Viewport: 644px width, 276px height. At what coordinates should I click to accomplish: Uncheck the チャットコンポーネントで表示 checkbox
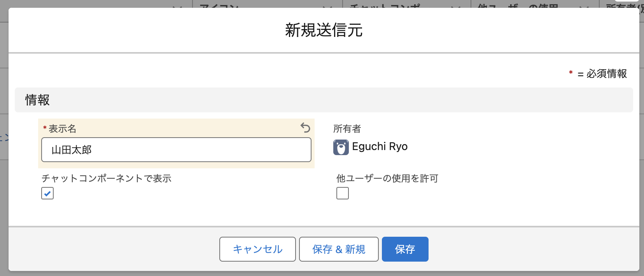(x=47, y=193)
